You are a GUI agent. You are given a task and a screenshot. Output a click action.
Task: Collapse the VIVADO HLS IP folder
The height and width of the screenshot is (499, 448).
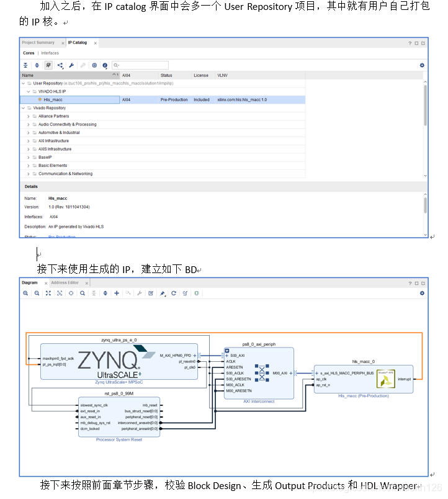coord(29,92)
